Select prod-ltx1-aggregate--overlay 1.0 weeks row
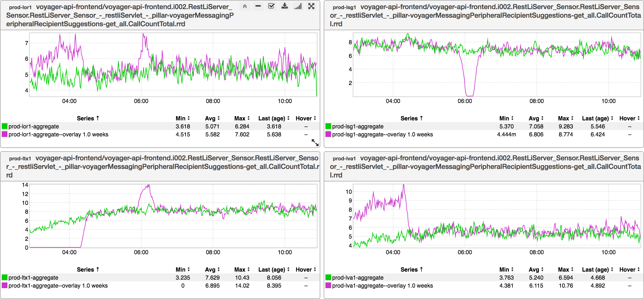Screen dimensions: 644x299 point(58,286)
